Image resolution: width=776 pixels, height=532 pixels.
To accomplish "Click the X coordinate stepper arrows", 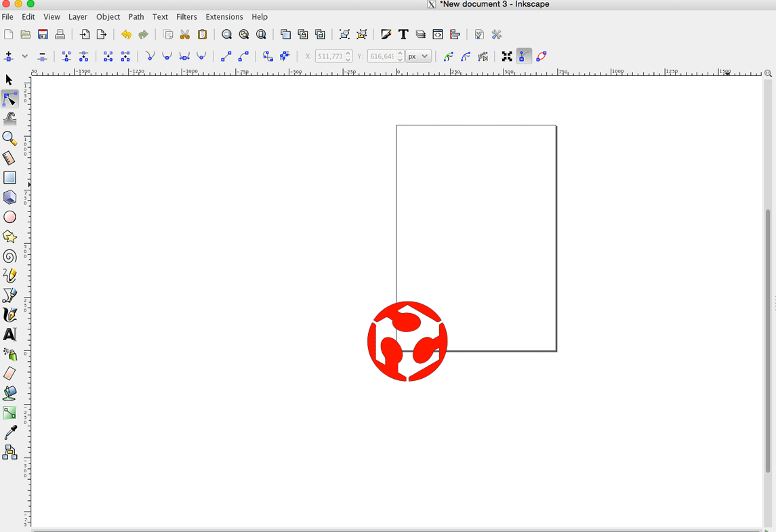I will click(x=348, y=56).
